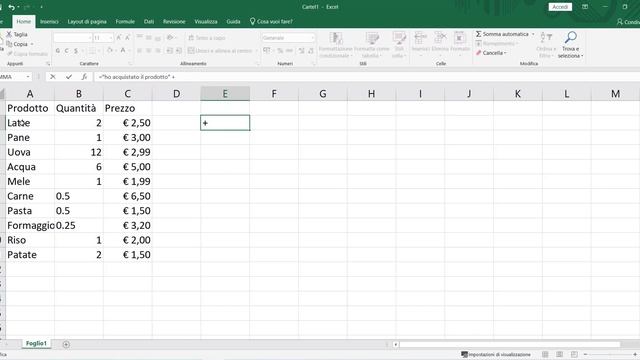Open the Cancella eraser dropdown
Image resolution: width=640 pixels, height=360 pixels.
tap(491, 53)
